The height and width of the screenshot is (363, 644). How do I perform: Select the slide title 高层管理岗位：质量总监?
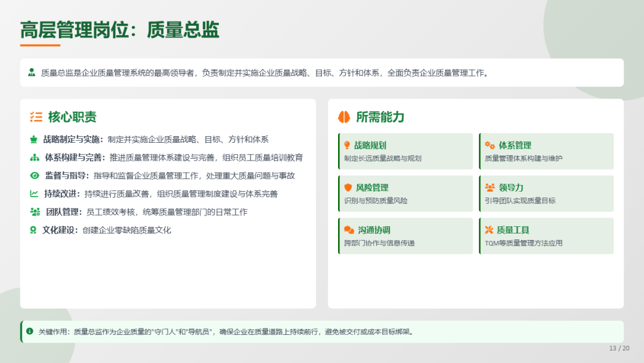[x=120, y=29]
